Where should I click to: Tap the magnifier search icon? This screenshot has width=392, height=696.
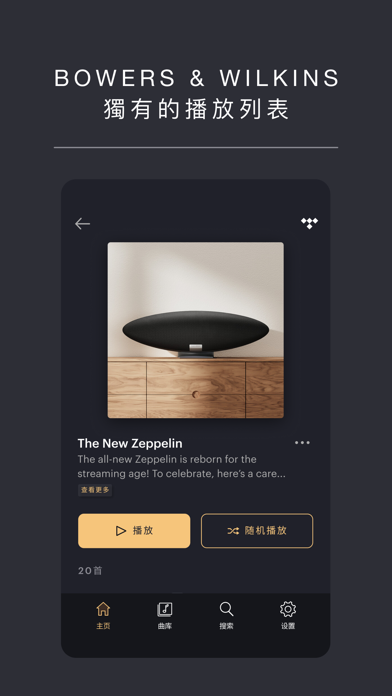click(226, 609)
